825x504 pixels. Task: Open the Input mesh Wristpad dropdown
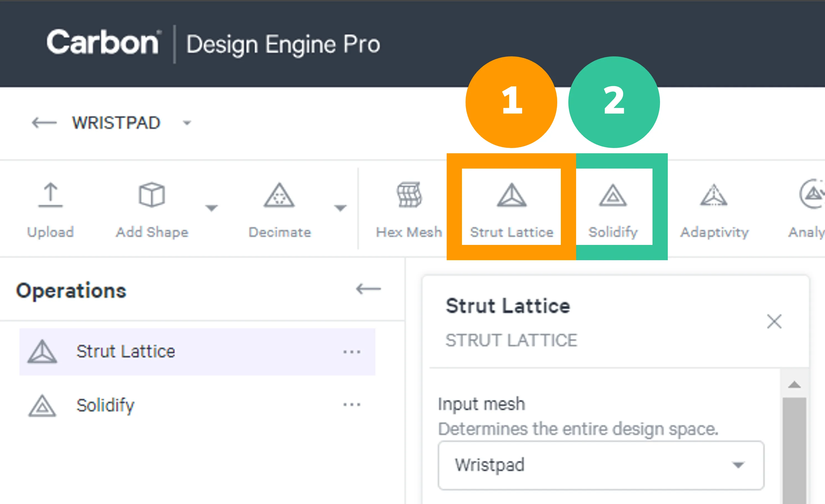pyautogui.click(x=601, y=465)
